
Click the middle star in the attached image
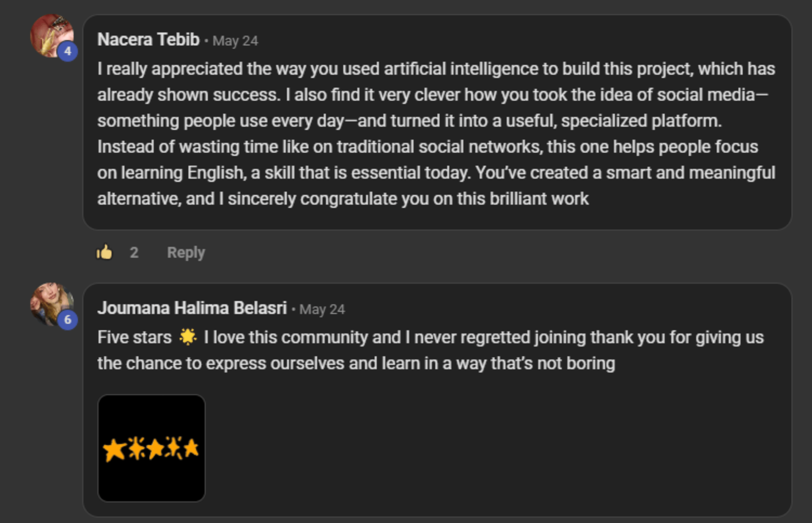pos(155,449)
